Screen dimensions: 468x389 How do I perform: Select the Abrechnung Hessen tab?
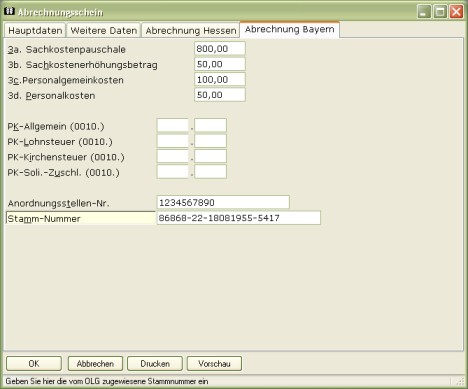click(191, 30)
